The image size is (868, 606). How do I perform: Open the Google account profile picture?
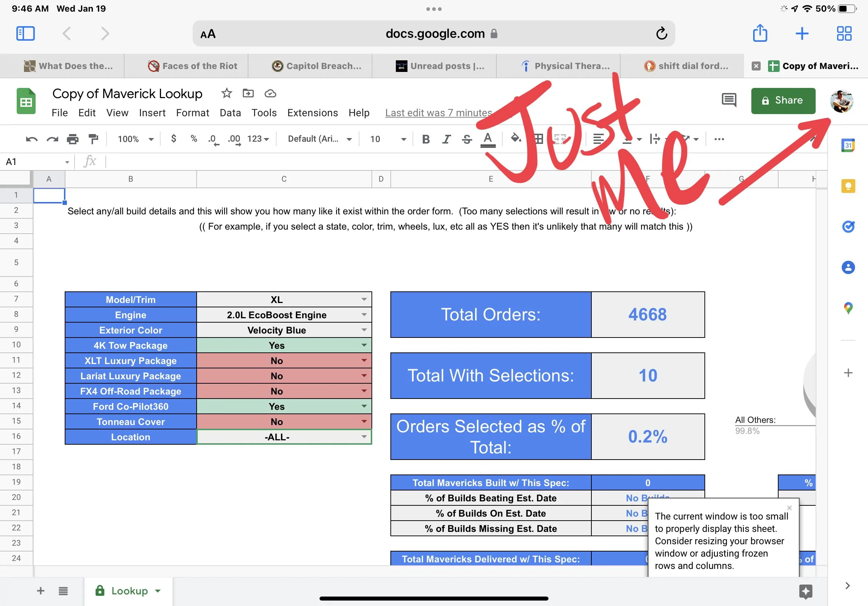click(841, 101)
